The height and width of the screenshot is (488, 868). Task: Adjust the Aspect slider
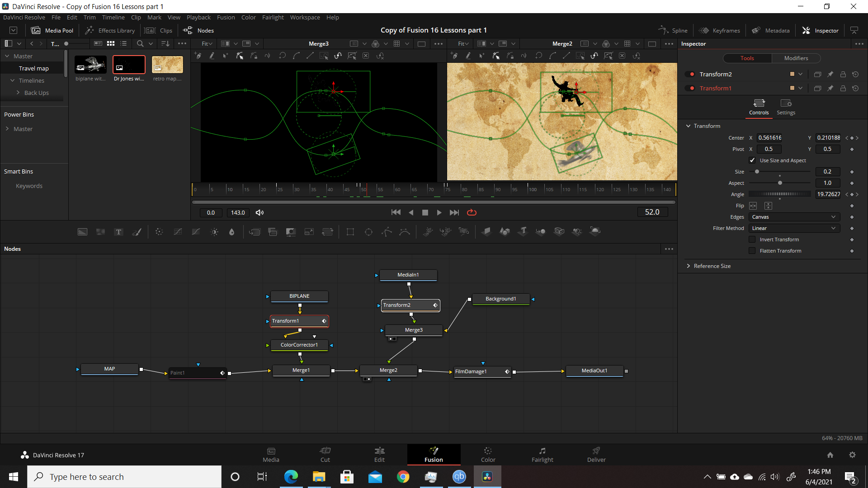[780, 183]
